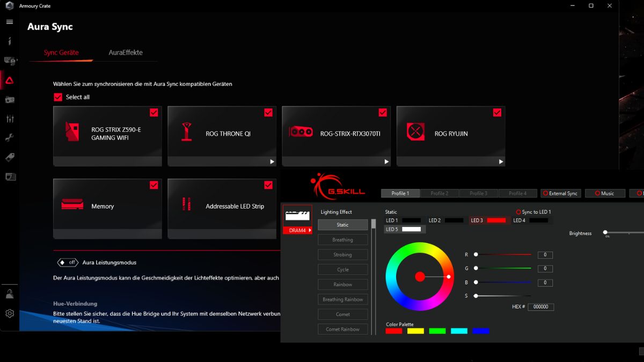The image size is (644, 362).
Task: Uncheck the ROG-STRIX-RTX3070TI checkbox
Action: point(383,112)
